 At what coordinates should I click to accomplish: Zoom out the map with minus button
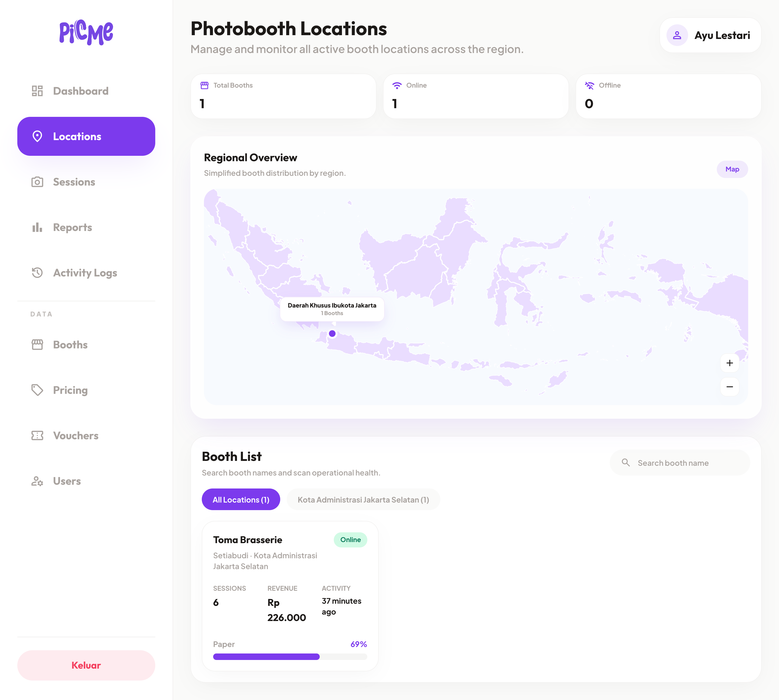(730, 387)
